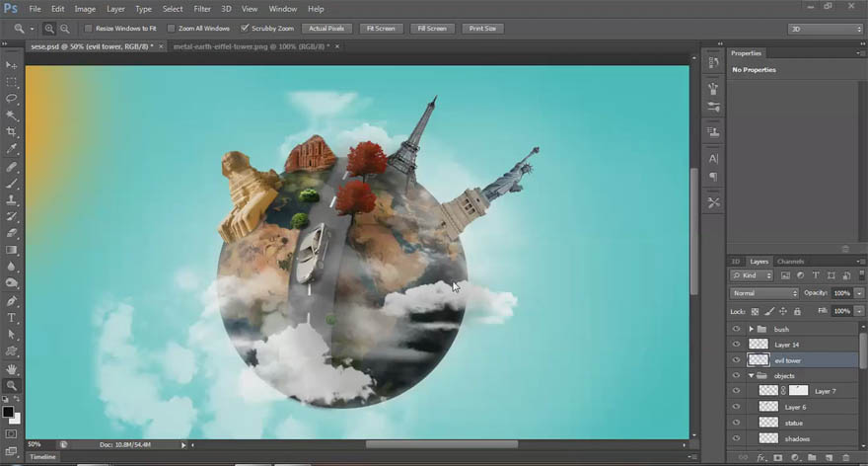Click the Fill Screen button

tap(432, 29)
